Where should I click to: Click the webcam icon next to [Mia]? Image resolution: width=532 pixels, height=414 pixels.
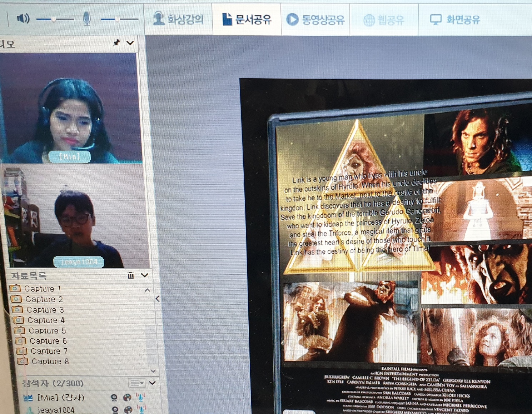point(114,398)
